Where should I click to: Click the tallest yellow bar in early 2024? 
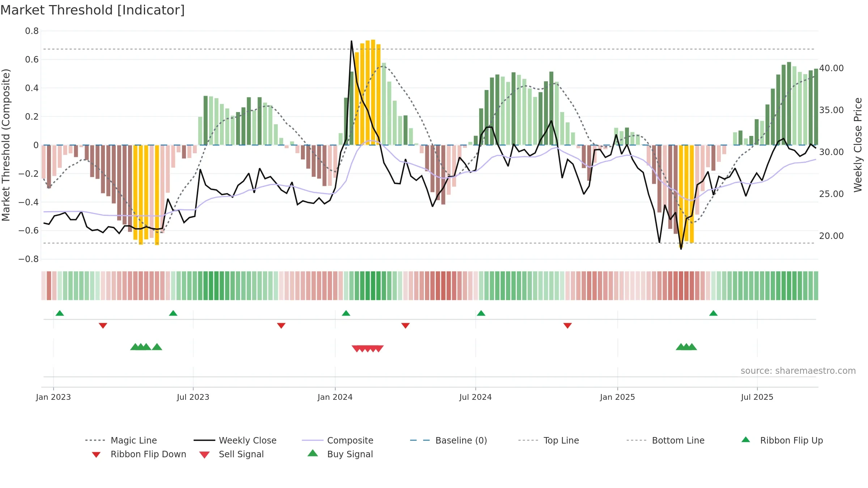coord(373,92)
